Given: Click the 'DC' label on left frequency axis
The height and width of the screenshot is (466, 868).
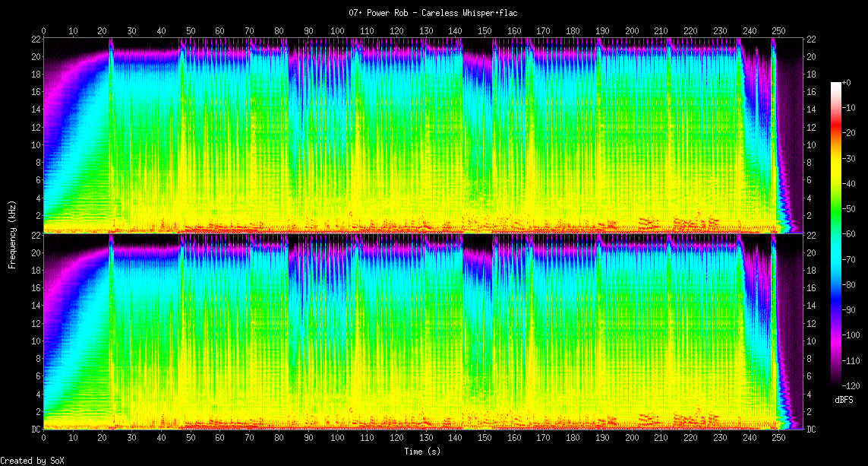Looking at the screenshot, I should tap(34, 430).
